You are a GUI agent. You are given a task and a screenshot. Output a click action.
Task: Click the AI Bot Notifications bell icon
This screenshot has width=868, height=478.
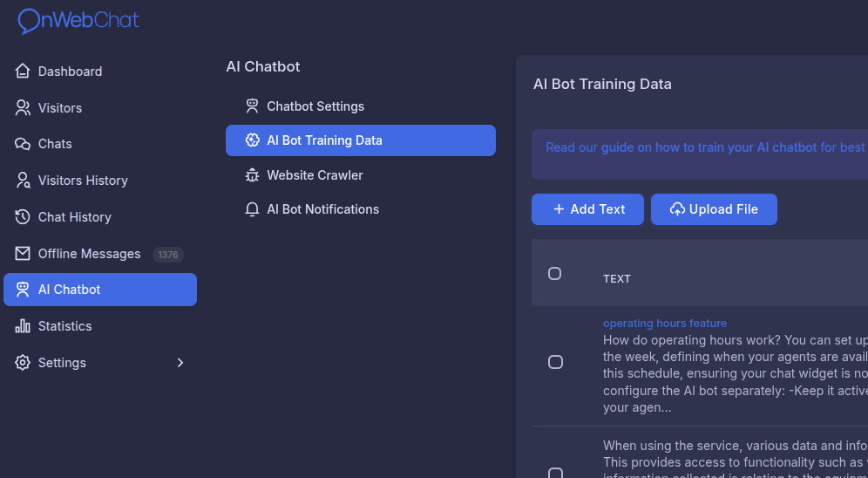[x=253, y=209]
